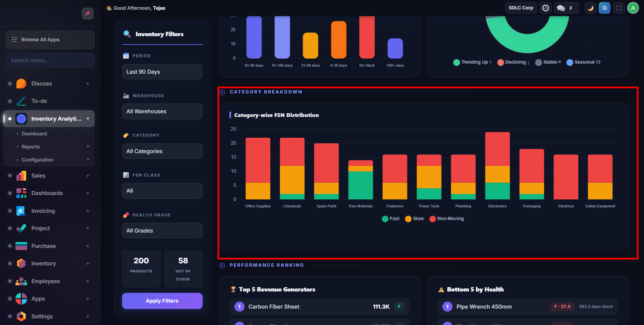This screenshot has height=325, width=644.
Task: Click the pin sidebar icon
Action: coord(88,13)
